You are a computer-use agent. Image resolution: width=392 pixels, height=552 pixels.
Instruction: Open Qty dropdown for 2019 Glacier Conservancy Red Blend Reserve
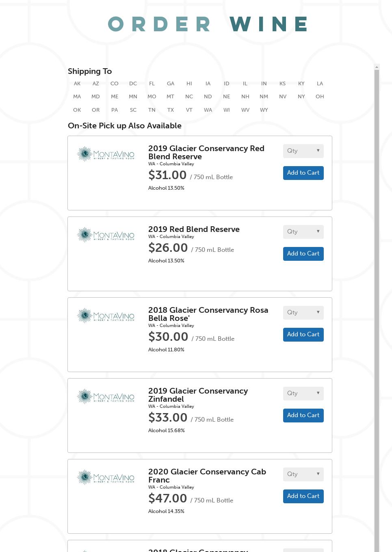[x=303, y=151]
